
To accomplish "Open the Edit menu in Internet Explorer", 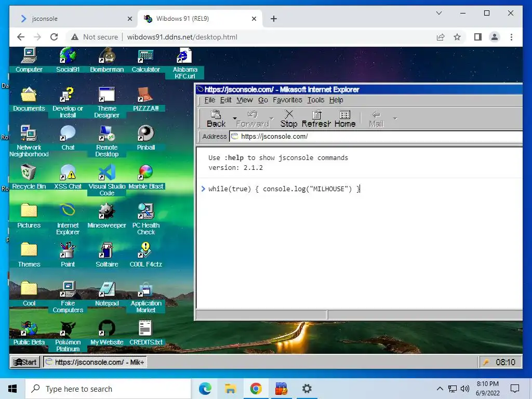I will point(225,100).
